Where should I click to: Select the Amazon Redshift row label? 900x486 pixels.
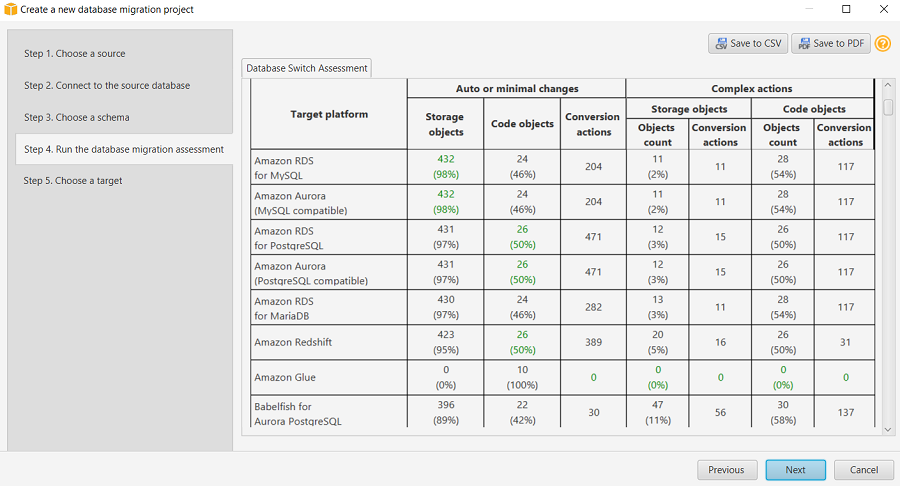pos(293,342)
